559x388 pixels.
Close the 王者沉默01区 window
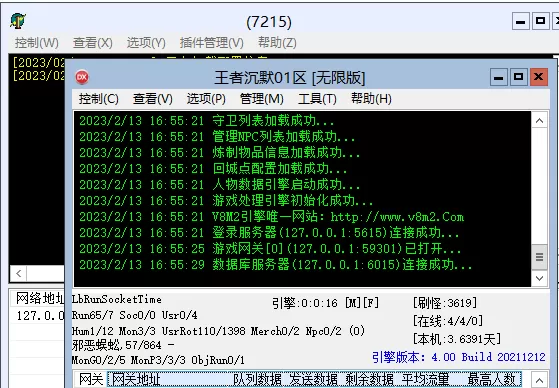point(539,77)
